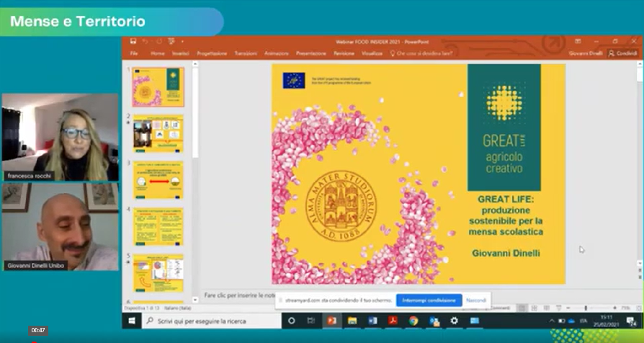
Task: Click the OneDrive cloud tray icon
Action: 571,321
